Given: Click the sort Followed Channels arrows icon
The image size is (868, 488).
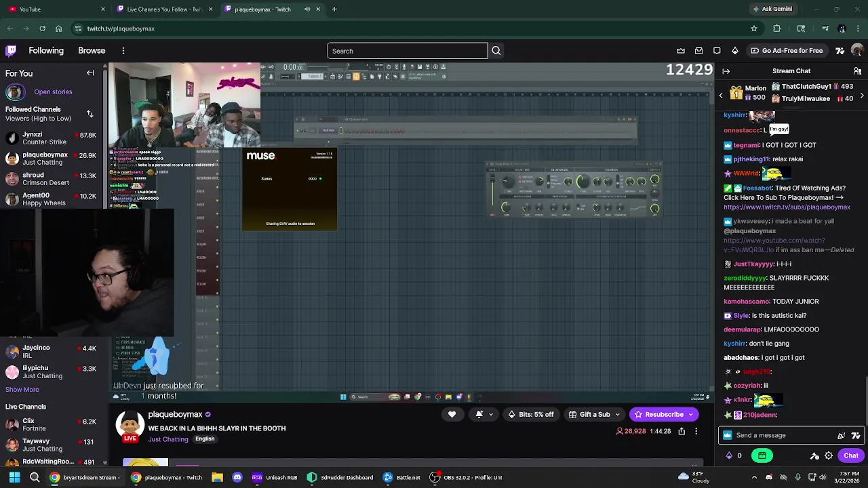Looking at the screenshot, I should (90, 114).
